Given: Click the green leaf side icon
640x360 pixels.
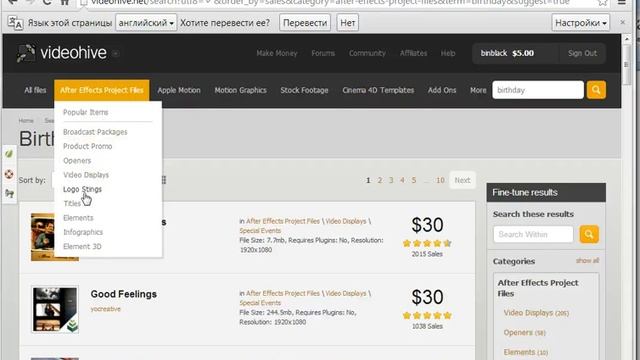Looking at the screenshot, I should tap(9, 154).
